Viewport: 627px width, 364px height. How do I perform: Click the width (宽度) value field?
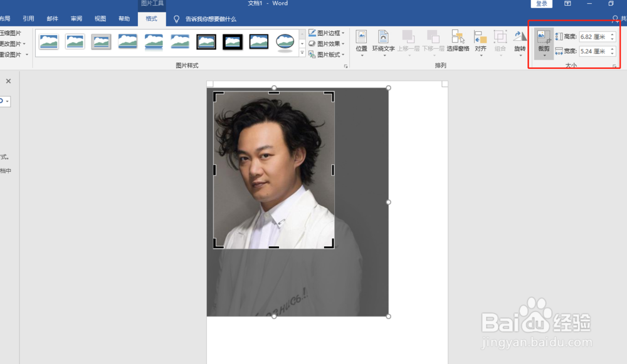(x=594, y=51)
